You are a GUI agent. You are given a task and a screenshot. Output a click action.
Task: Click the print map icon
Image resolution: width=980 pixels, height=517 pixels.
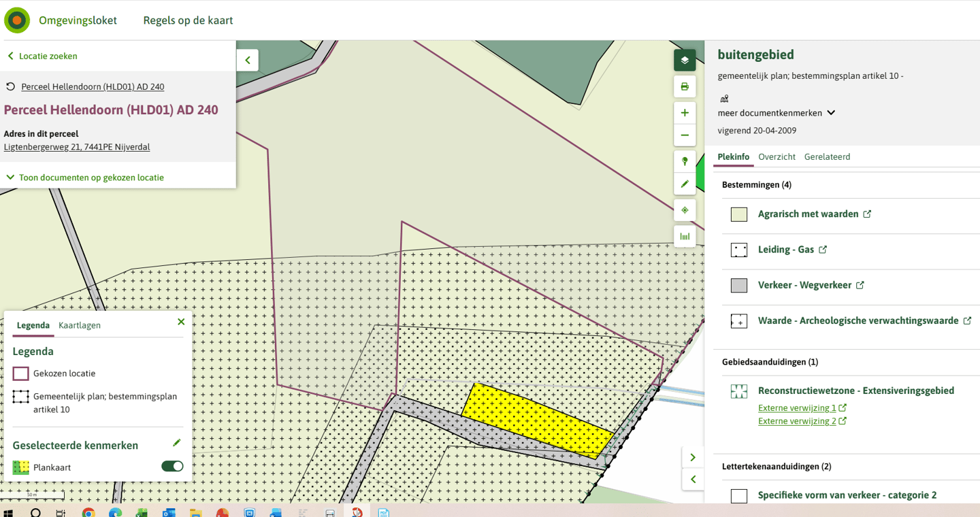point(685,86)
